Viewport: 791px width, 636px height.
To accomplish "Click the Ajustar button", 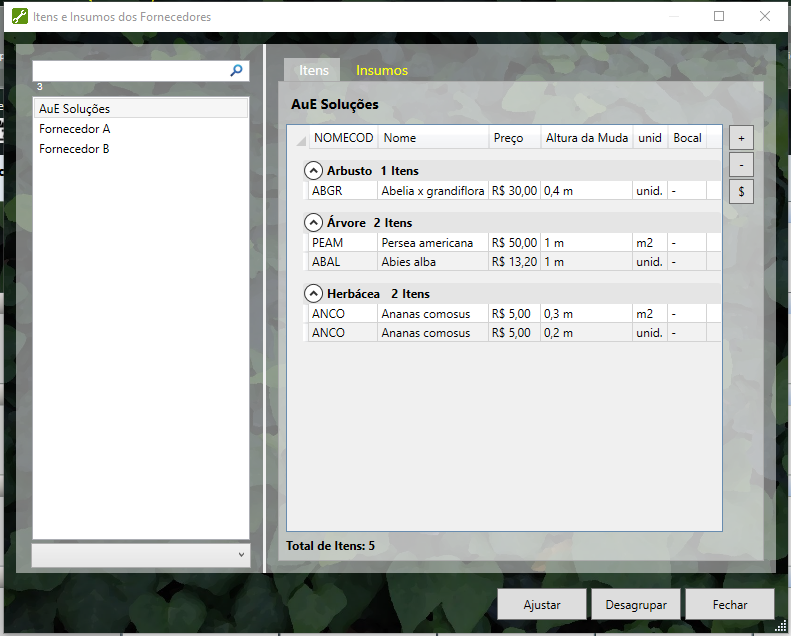I will click(541, 605).
